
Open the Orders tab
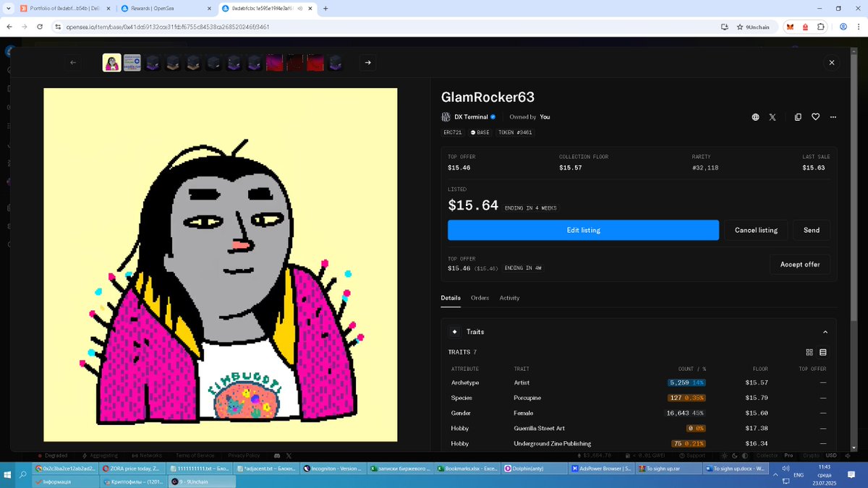tap(480, 298)
